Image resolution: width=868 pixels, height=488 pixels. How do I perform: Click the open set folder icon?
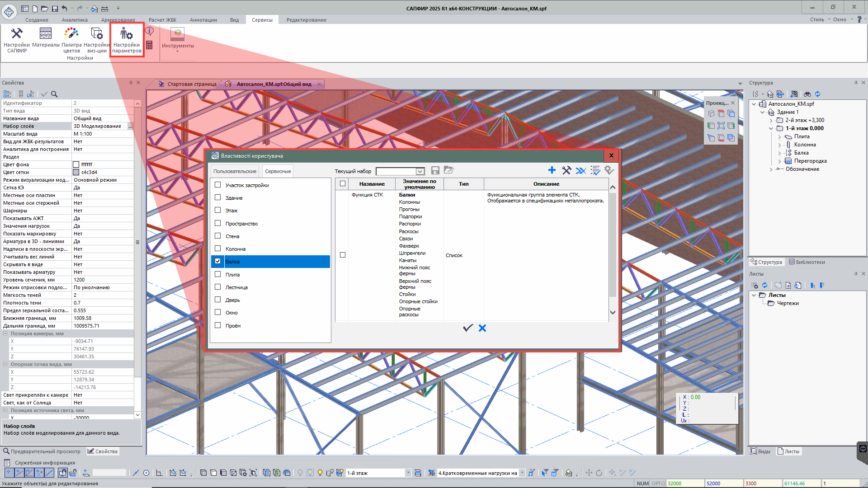(448, 170)
